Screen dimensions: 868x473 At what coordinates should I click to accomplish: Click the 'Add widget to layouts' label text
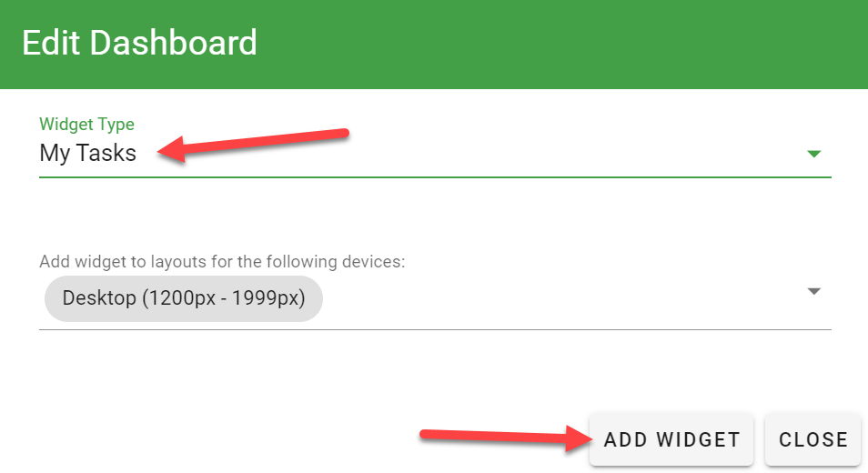click(221, 262)
